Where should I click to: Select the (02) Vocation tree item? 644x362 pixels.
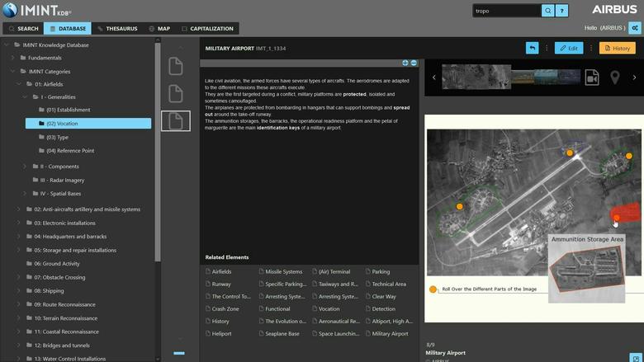click(x=88, y=124)
